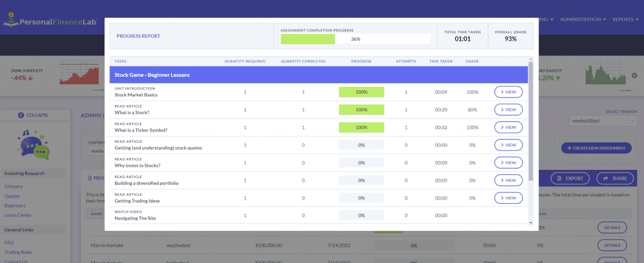Open the Reports dropdown menu
The width and height of the screenshot is (644, 263).
point(626,20)
